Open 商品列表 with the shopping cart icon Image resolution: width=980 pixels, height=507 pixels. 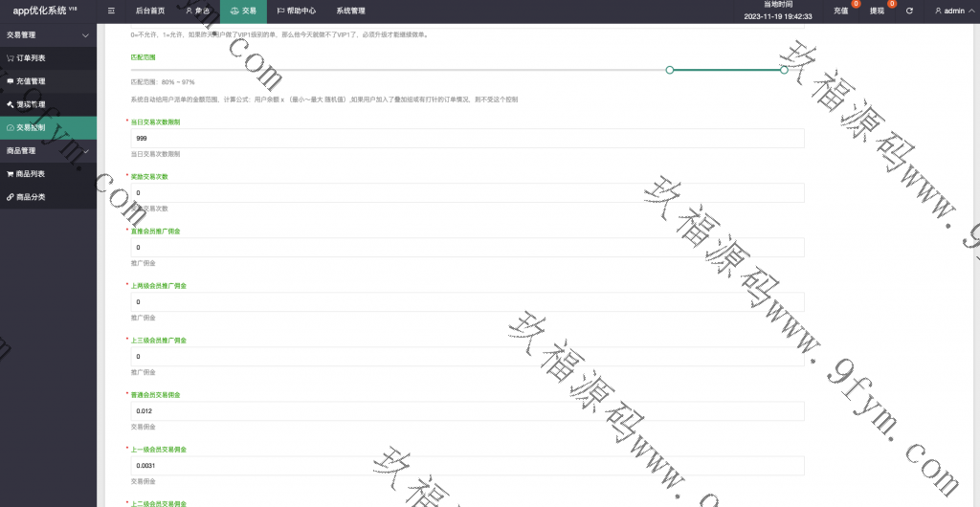[31, 174]
